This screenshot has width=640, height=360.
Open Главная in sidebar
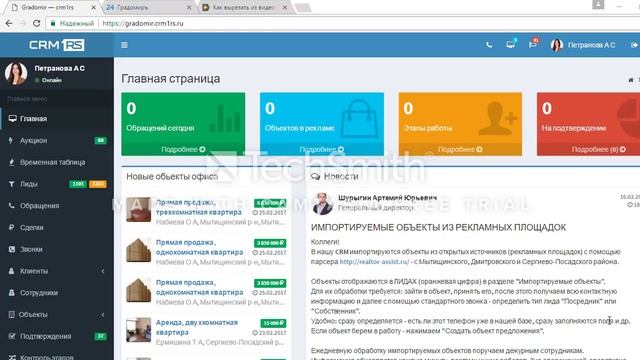57,119
